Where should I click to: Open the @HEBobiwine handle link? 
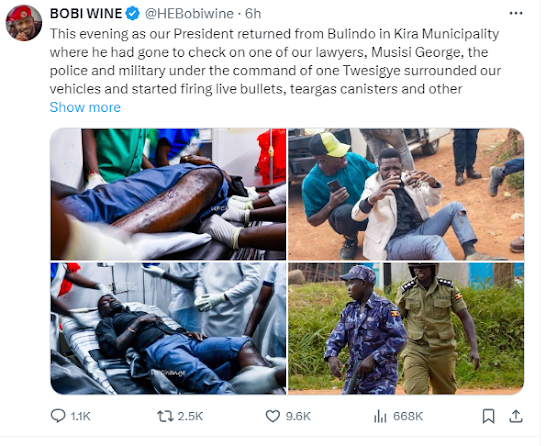click(x=189, y=14)
